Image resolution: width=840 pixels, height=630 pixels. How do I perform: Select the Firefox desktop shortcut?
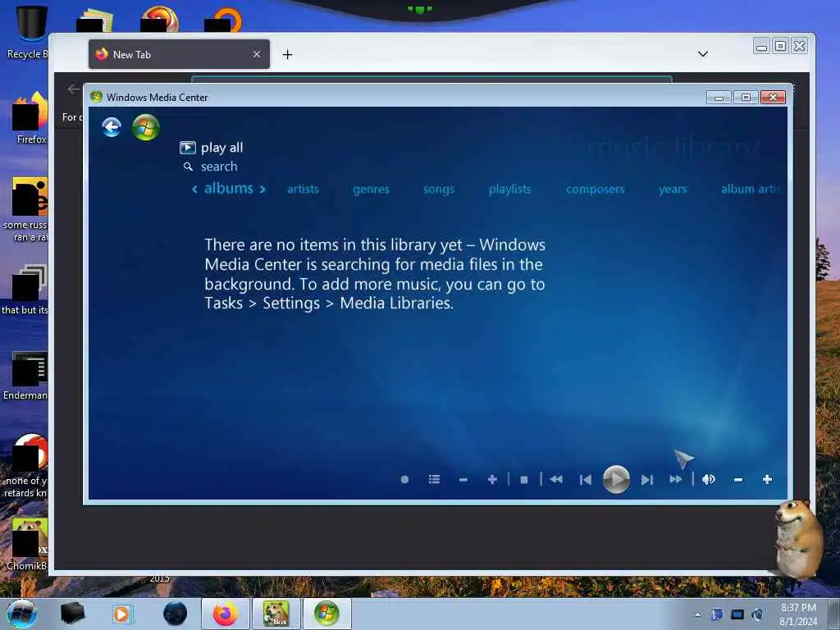point(31,118)
